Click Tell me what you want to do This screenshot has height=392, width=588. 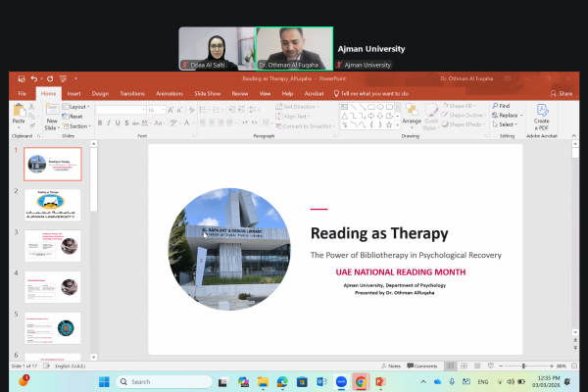tap(371, 93)
